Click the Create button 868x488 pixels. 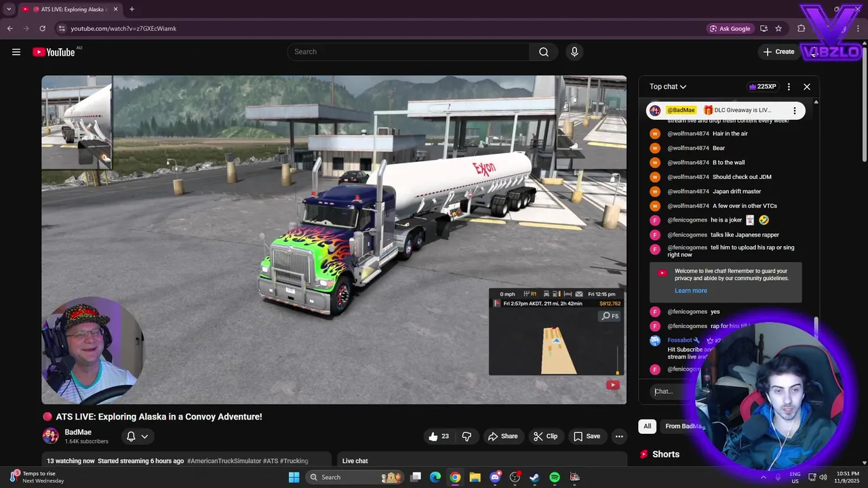point(778,52)
